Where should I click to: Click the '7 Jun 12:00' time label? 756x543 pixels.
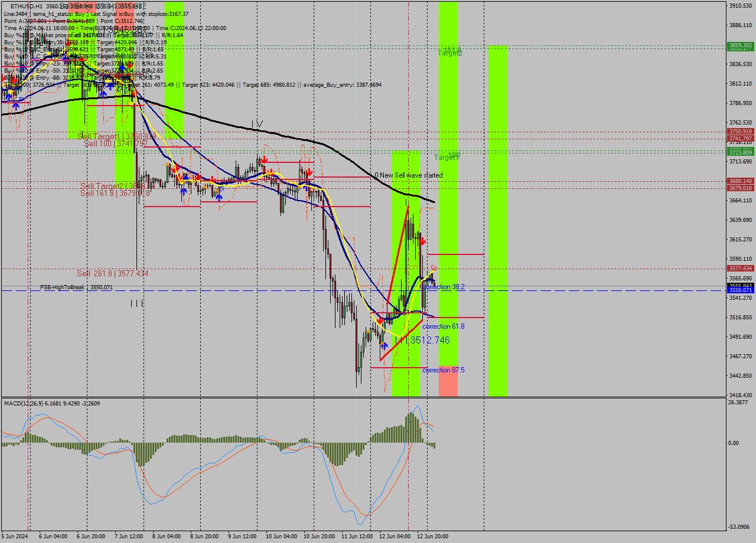coord(129,537)
